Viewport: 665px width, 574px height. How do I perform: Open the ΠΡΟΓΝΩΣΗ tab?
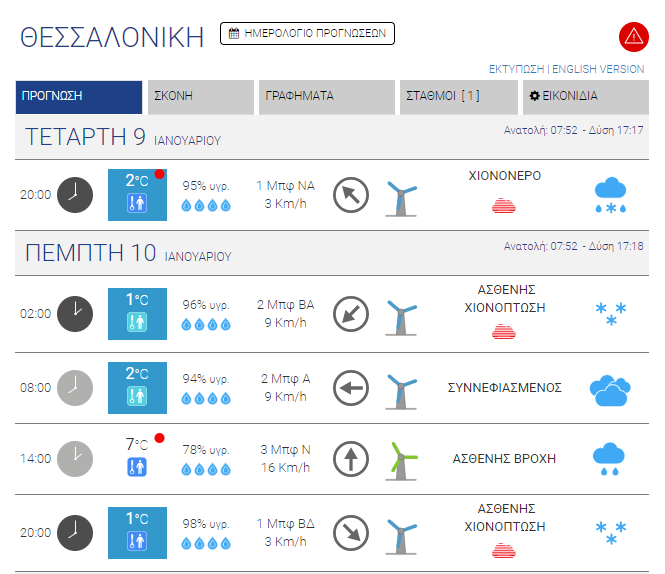(x=79, y=97)
